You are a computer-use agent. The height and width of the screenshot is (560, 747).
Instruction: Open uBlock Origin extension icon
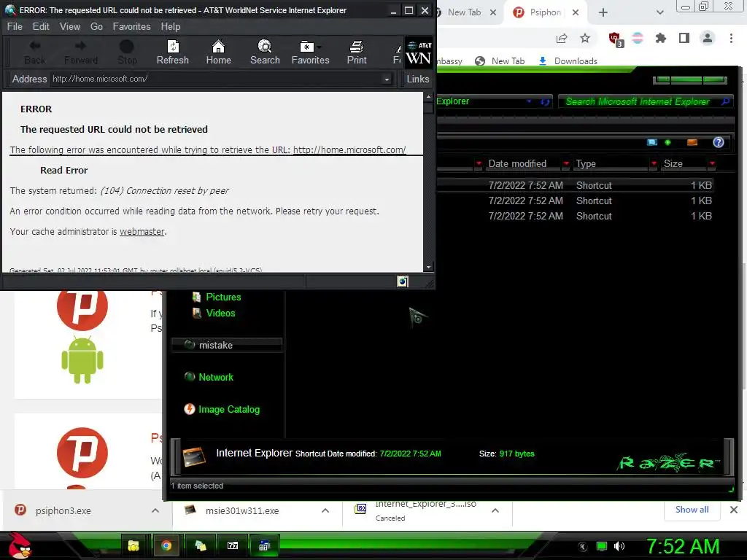coord(616,39)
